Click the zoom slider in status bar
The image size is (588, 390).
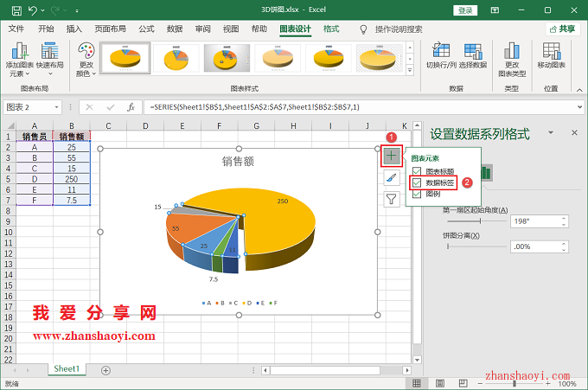[514, 384]
